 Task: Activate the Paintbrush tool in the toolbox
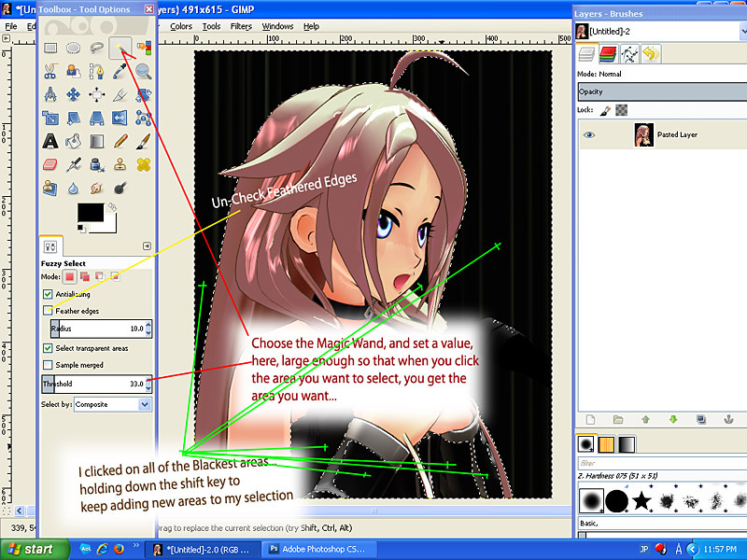(144, 142)
